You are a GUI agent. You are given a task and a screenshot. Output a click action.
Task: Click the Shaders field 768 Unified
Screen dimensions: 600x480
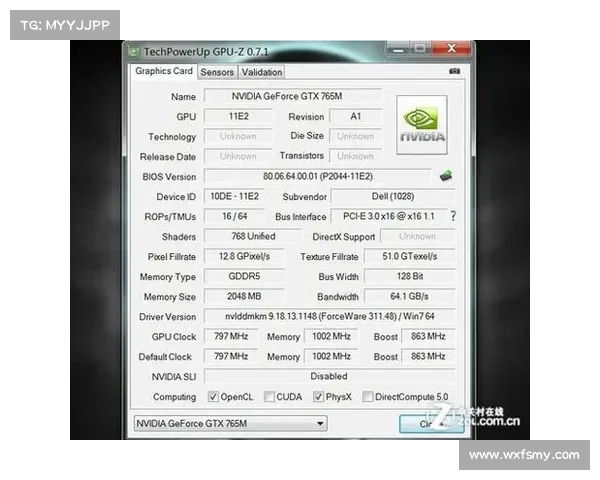253,236
